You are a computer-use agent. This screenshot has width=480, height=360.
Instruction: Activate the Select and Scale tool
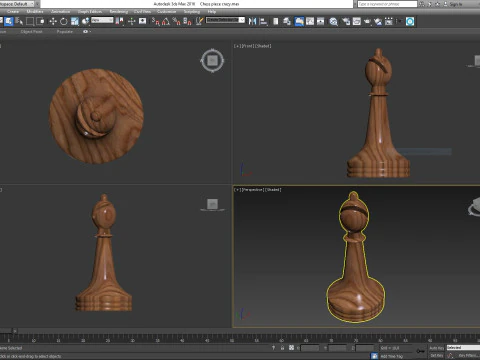point(74,21)
